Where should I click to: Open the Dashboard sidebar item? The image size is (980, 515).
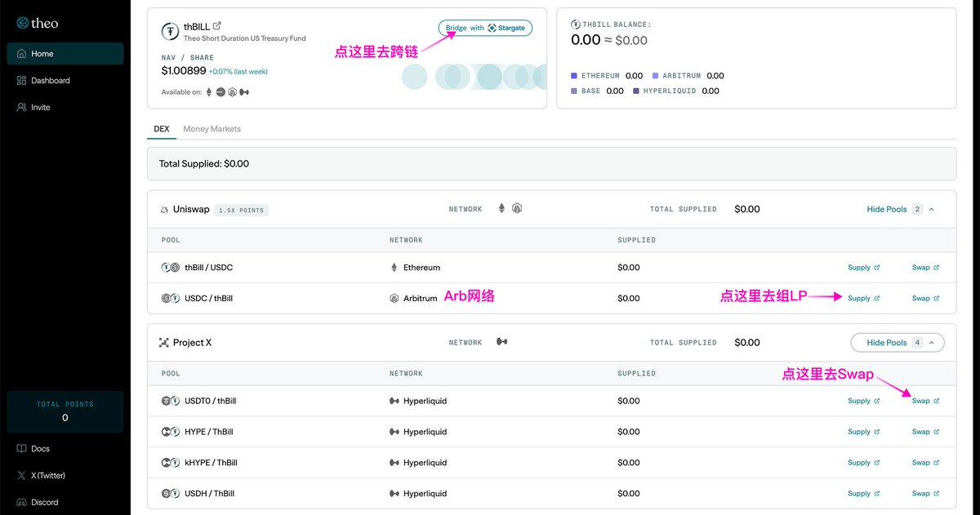[65, 81]
